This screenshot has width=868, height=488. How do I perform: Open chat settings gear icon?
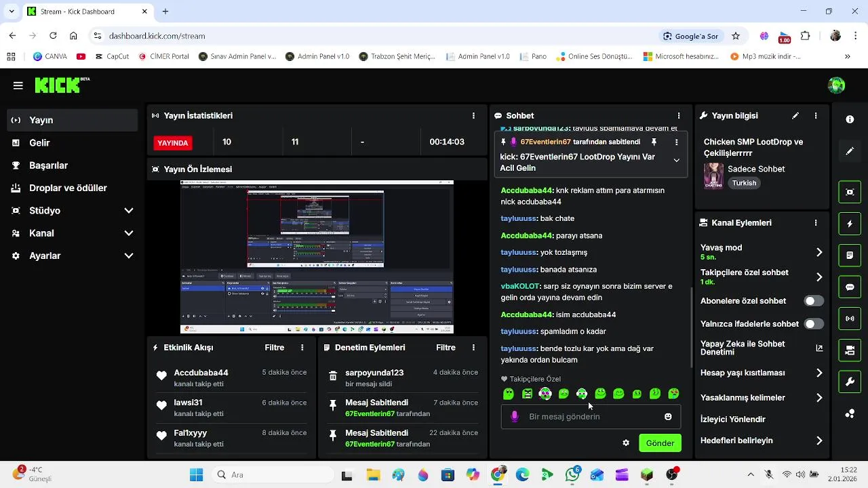pyautogui.click(x=626, y=443)
